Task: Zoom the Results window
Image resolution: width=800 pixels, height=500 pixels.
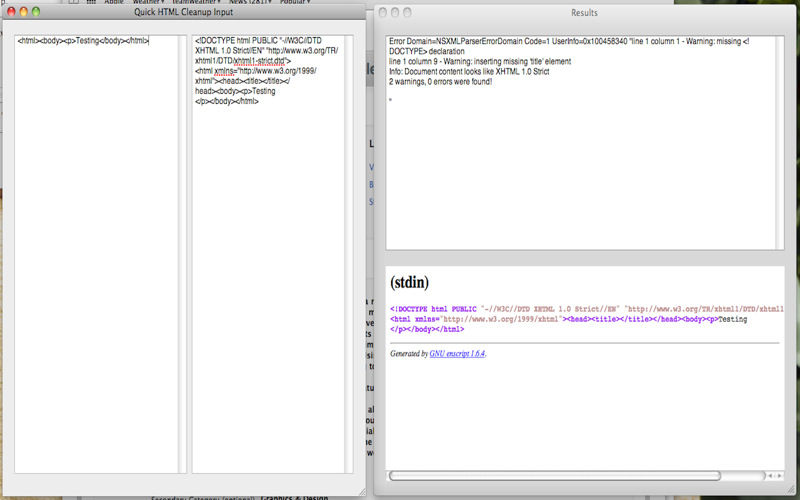Action: (x=407, y=12)
